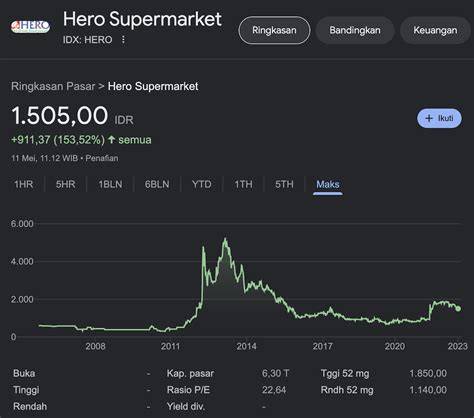Select the 1HR time range
This screenshot has width=474, height=418.
pyautogui.click(x=24, y=184)
